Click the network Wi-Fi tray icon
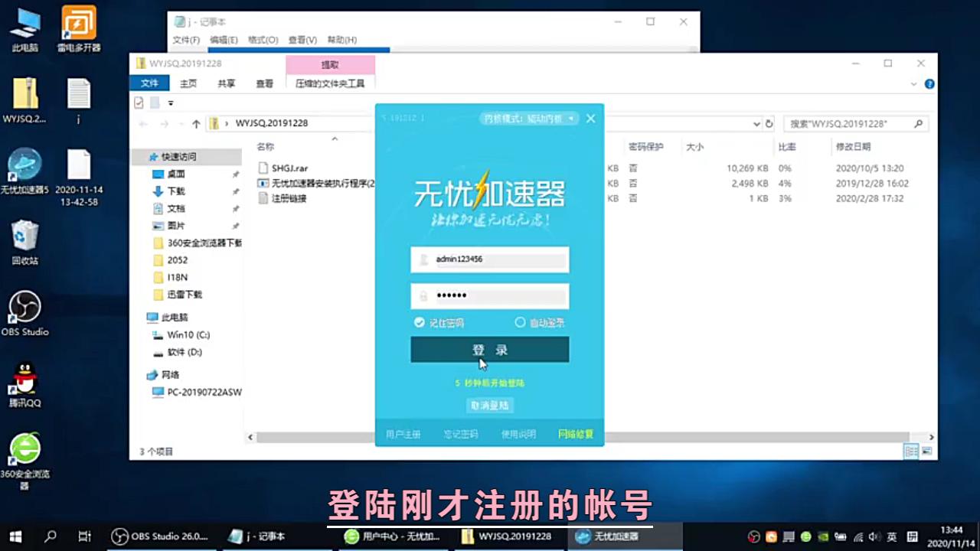The width and height of the screenshot is (980, 551). [857, 536]
